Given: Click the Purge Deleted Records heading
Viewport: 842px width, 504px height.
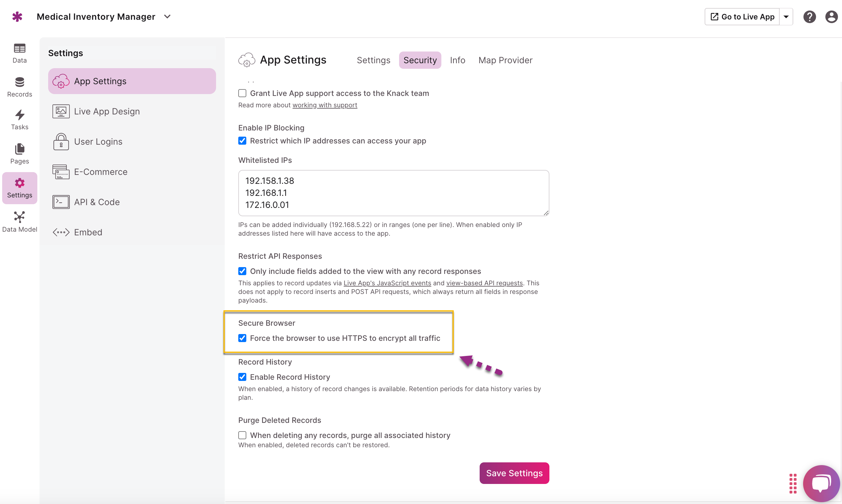Looking at the screenshot, I should click(279, 420).
